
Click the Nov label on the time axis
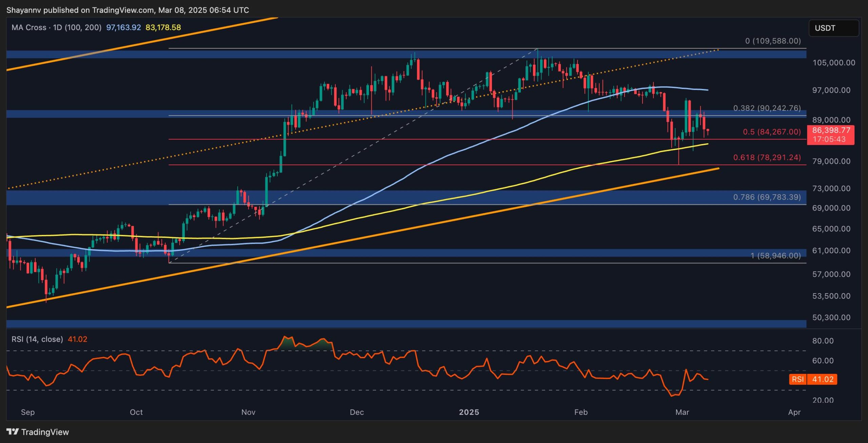point(248,412)
